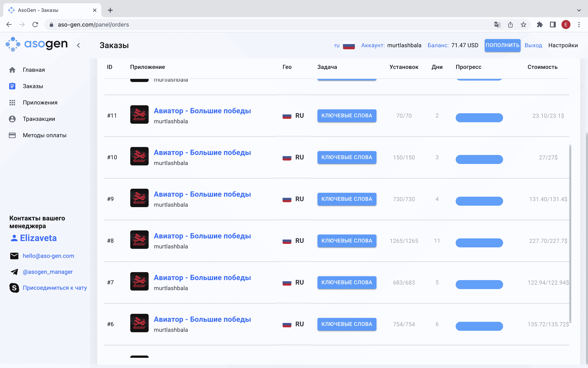Click КЛЮЧЕВЫЕ СЛОВА button in order #6
Image resolution: width=588 pixels, height=368 pixels.
click(347, 324)
